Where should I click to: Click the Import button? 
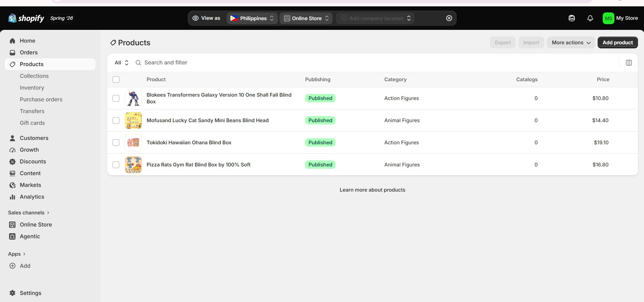(531, 43)
